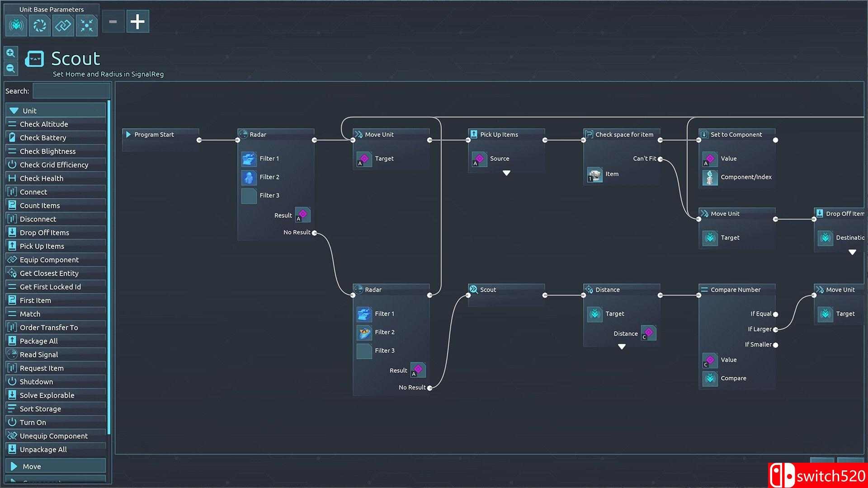
Task: Click First Item list entry
Action: (56, 300)
